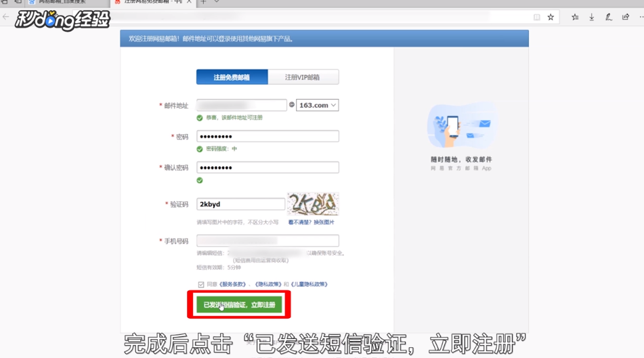Image resolution: width=644 pixels, height=358 pixels.
Task: Click the favorites star icon
Action: [x=551, y=17]
